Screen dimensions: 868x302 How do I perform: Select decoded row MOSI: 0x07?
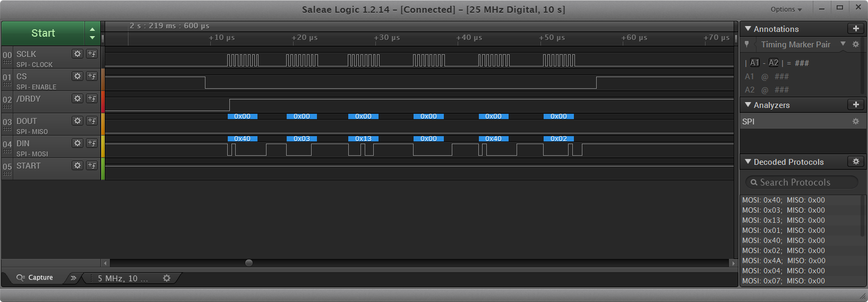pos(784,281)
